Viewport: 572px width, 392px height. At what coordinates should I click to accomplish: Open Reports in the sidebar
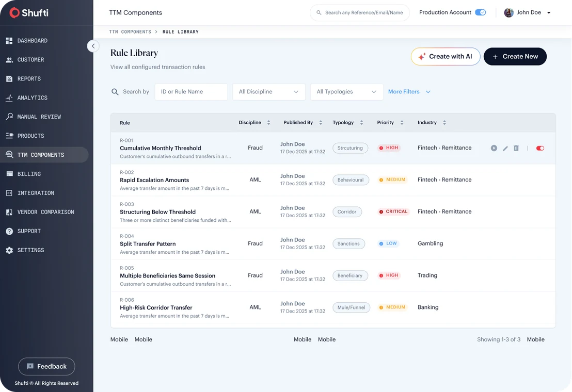(23, 78)
